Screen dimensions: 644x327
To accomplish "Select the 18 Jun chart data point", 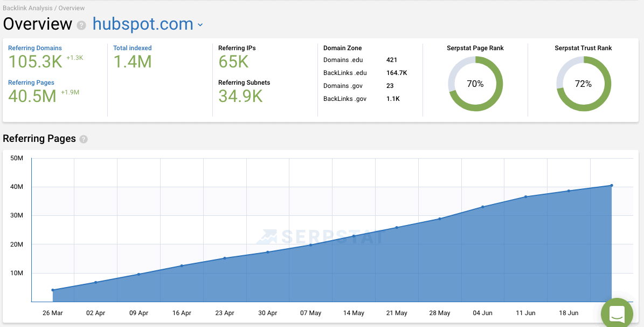I will click(x=569, y=191).
